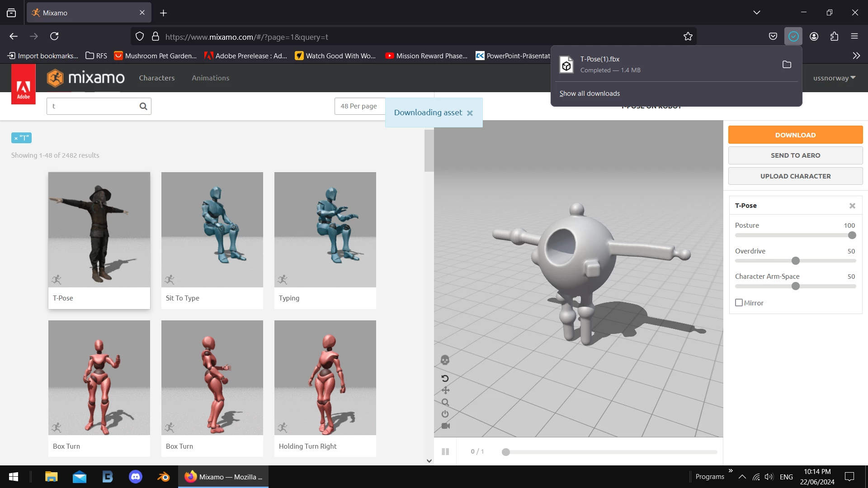Enable the Mirror checkbox
Image resolution: width=868 pixels, height=488 pixels.
(x=739, y=303)
